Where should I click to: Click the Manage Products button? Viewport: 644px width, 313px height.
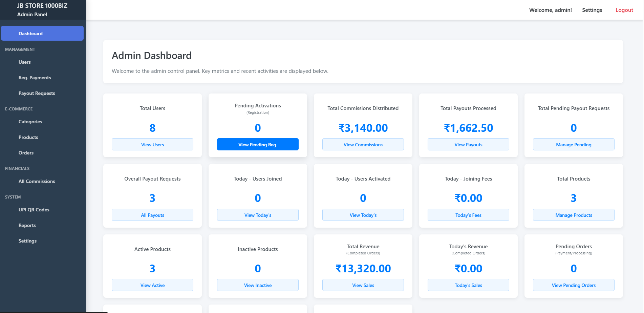click(x=574, y=215)
